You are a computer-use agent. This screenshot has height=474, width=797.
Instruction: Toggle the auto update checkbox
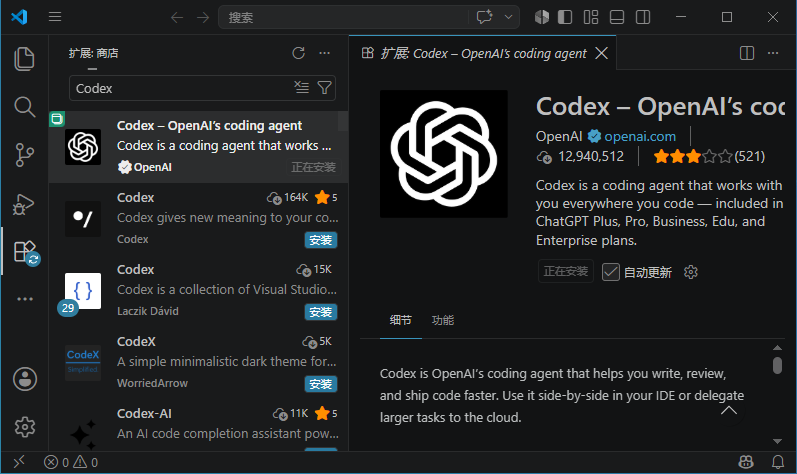click(610, 272)
